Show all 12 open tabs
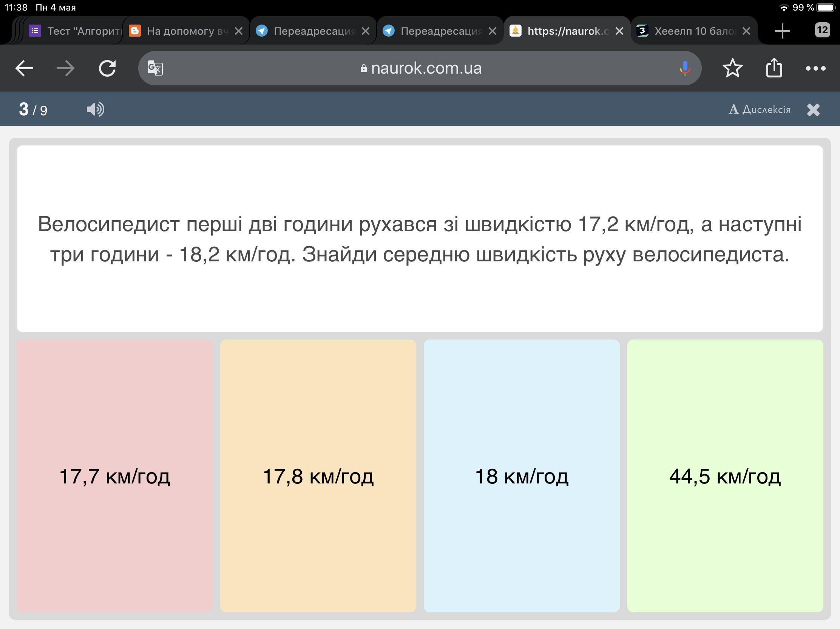Viewport: 840px width, 630px height. (822, 30)
